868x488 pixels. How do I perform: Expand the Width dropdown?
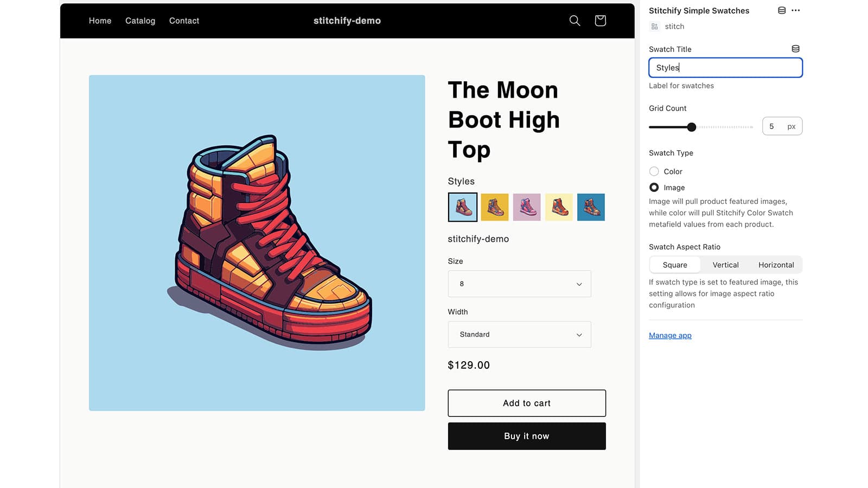point(519,335)
